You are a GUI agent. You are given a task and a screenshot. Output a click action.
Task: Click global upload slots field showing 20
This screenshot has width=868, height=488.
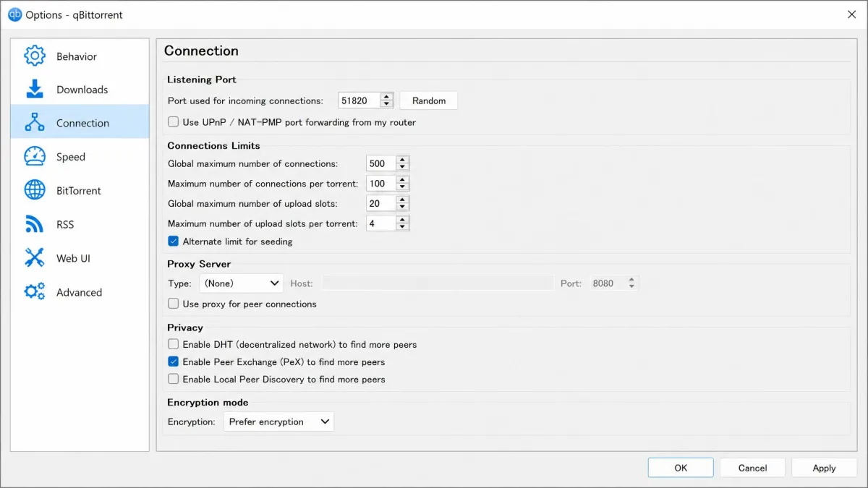click(381, 203)
